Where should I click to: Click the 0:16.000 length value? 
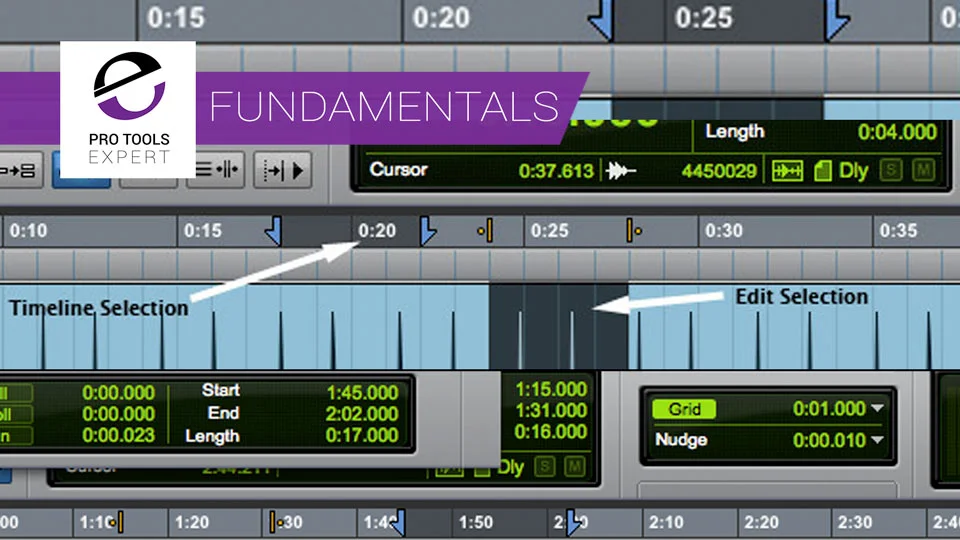tap(551, 432)
